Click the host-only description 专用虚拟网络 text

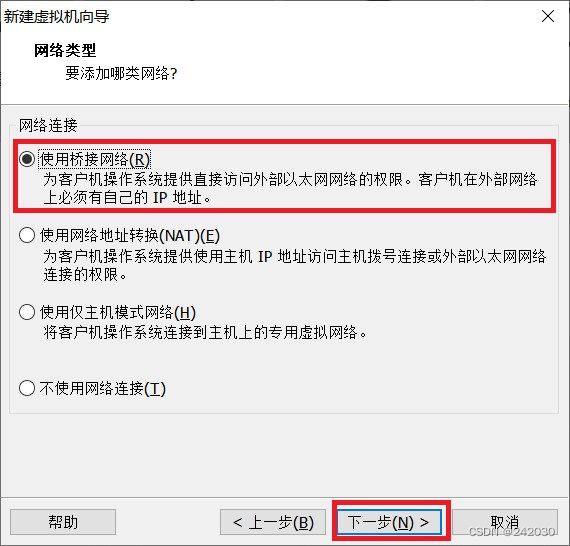[205, 332]
